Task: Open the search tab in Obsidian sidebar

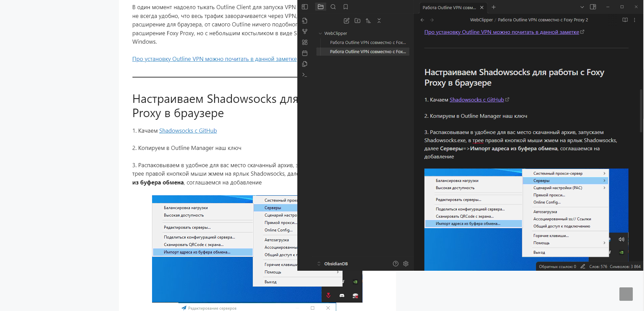Action: (333, 7)
